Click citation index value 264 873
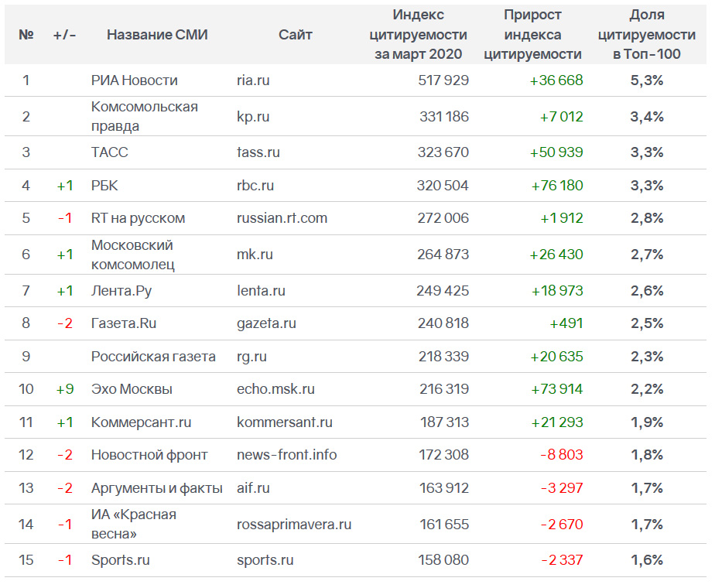The width and height of the screenshot is (715, 588). [443, 255]
